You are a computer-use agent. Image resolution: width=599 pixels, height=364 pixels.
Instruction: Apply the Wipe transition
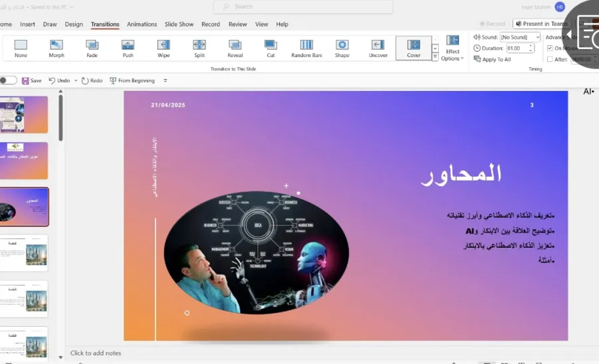pos(164,48)
